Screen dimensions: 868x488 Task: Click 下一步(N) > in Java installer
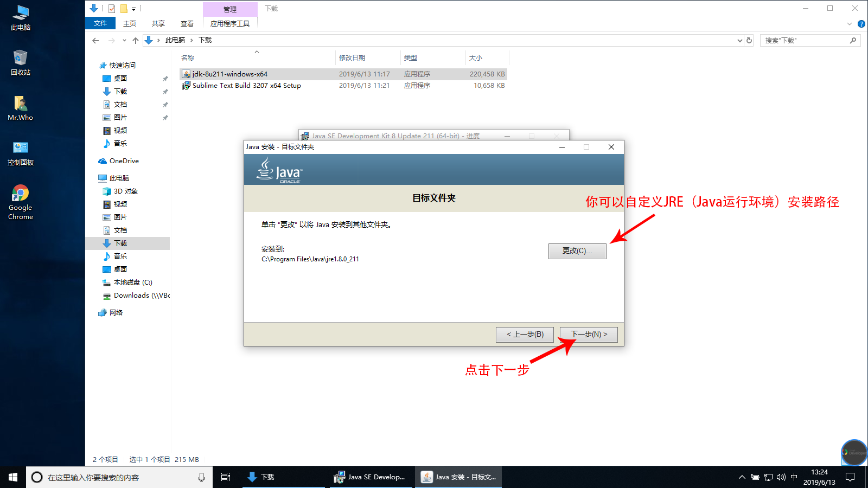(x=589, y=335)
